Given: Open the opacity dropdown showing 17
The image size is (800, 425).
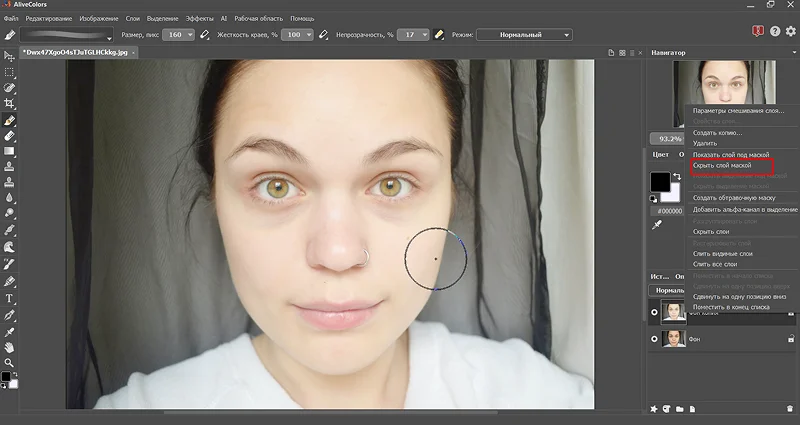Looking at the screenshot, I should pos(425,35).
